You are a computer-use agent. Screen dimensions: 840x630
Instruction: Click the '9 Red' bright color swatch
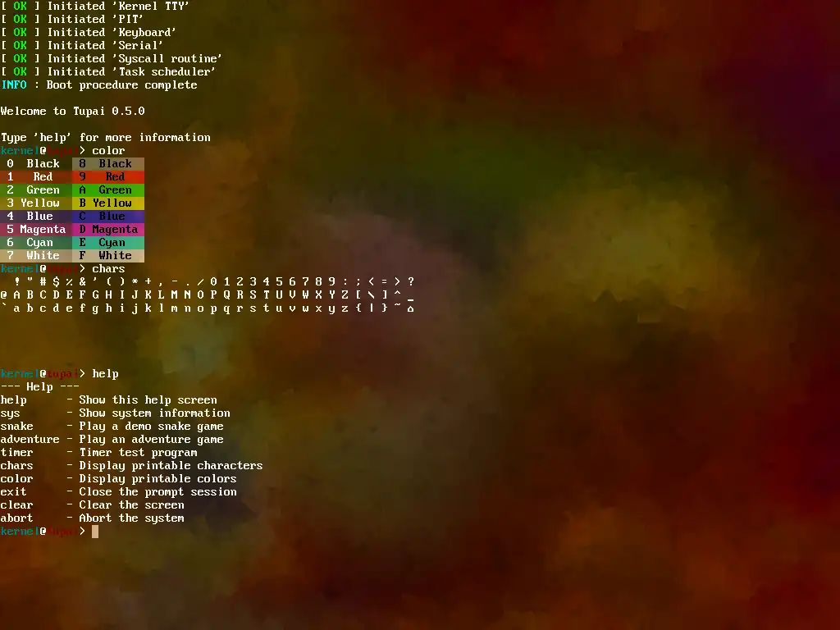(108, 177)
